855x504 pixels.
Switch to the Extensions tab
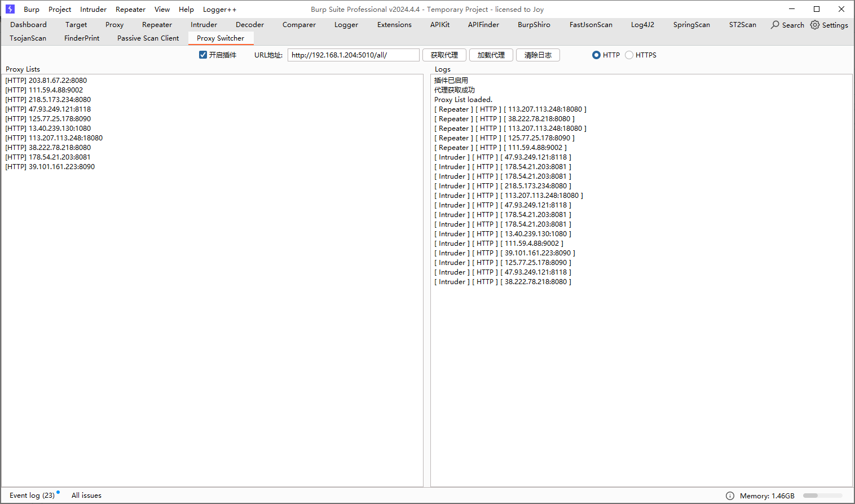point(394,25)
